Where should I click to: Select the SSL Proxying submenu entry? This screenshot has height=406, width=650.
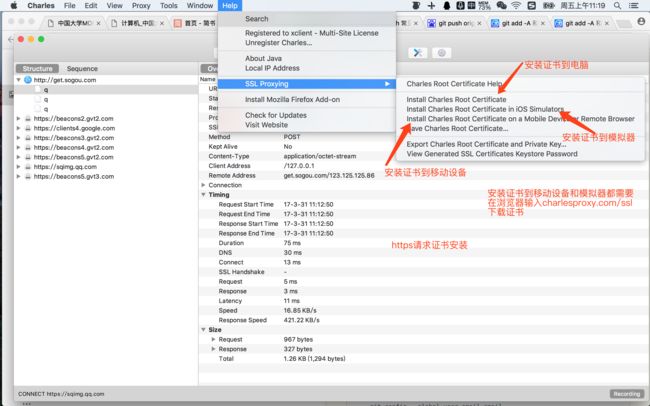pyautogui.click(x=307, y=84)
